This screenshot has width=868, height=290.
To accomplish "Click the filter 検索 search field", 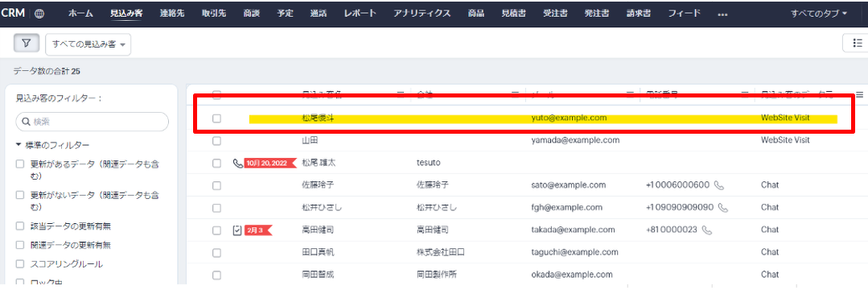I will coord(92,121).
